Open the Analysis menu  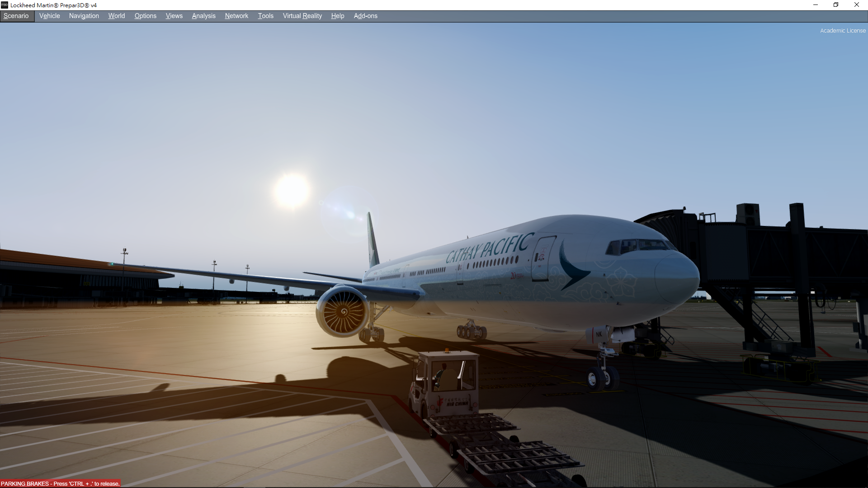[204, 16]
